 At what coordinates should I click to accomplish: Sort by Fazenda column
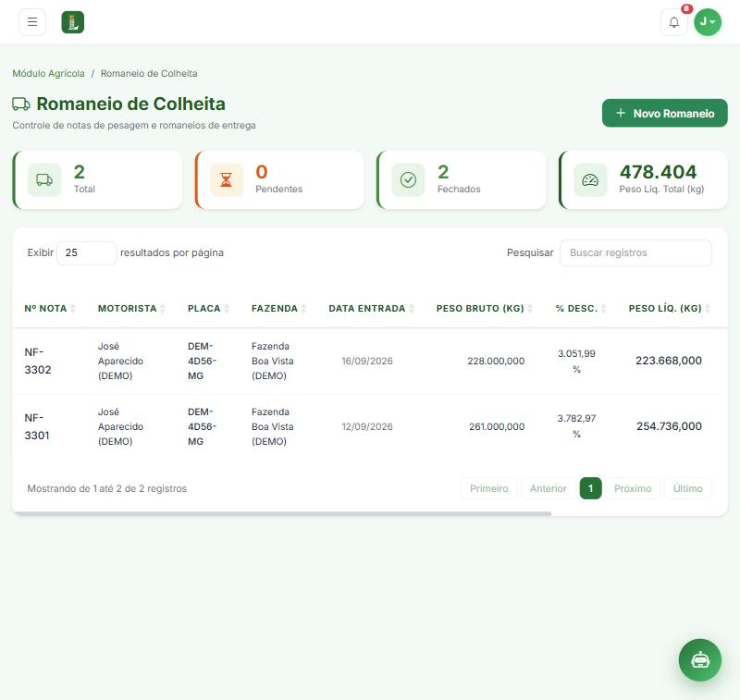278,308
